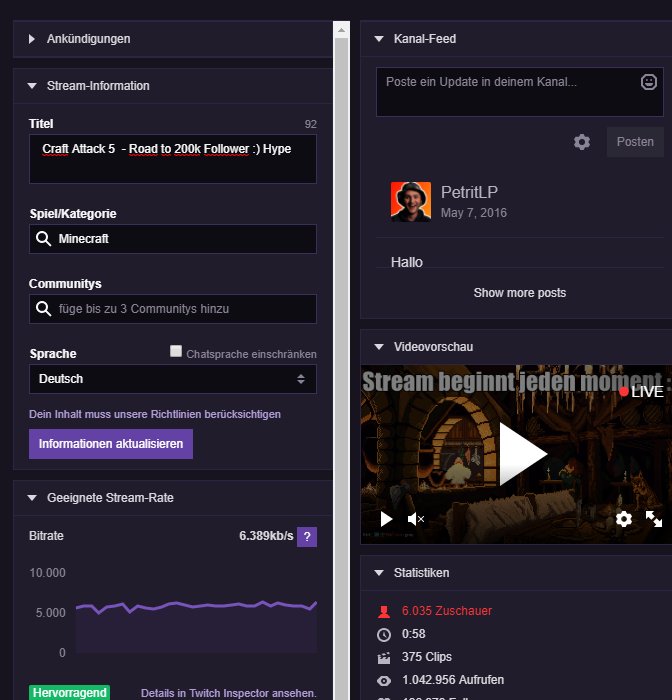The image size is (672, 700).
Task: Collapse the Statistiken panel
Action: pyautogui.click(x=379, y=573)
